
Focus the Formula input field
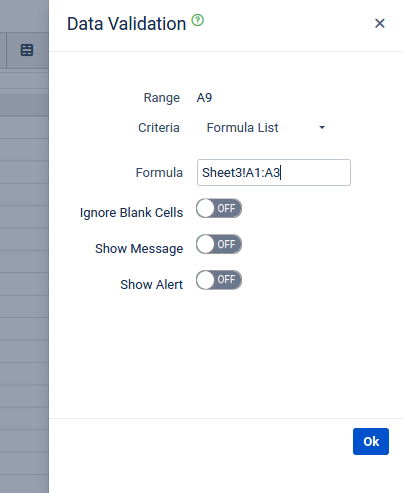[x=274, y=172]
